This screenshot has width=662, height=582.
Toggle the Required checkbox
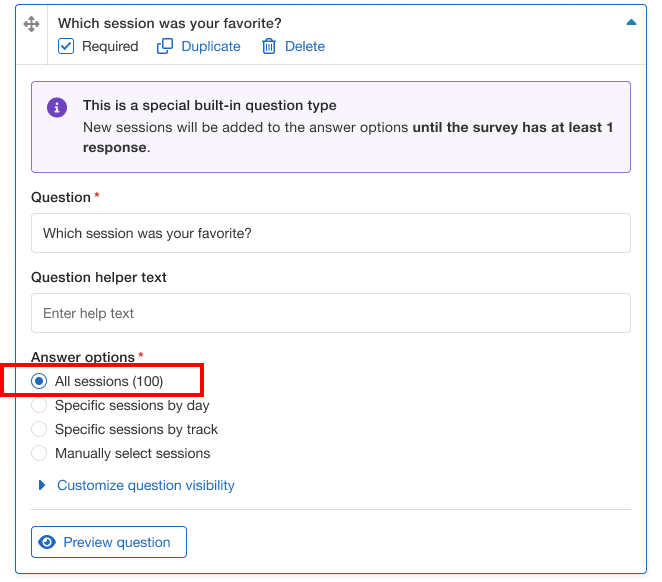[66, 46]
